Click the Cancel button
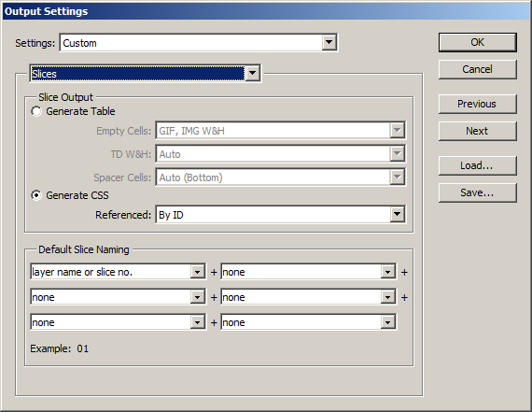Viewport: 532px width, 412px height. tap(477, 70)
